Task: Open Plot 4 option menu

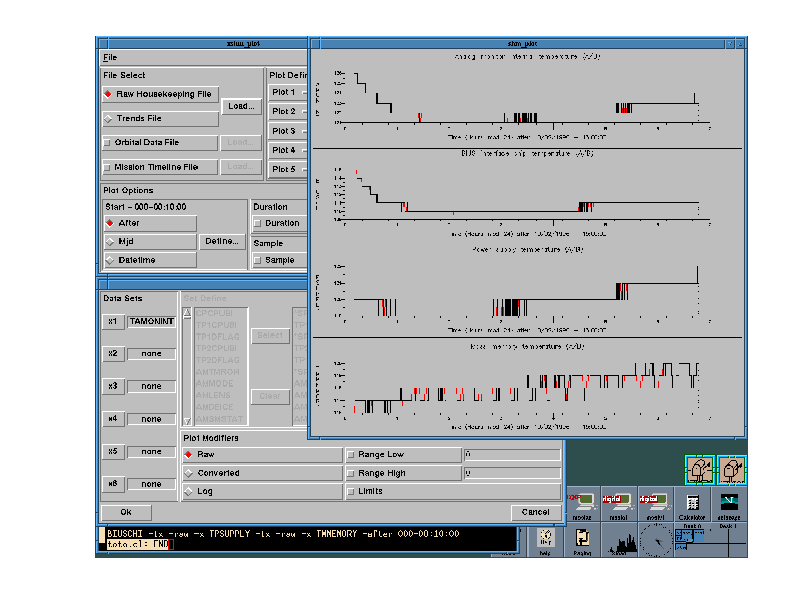Action: [x=287, y=150]
